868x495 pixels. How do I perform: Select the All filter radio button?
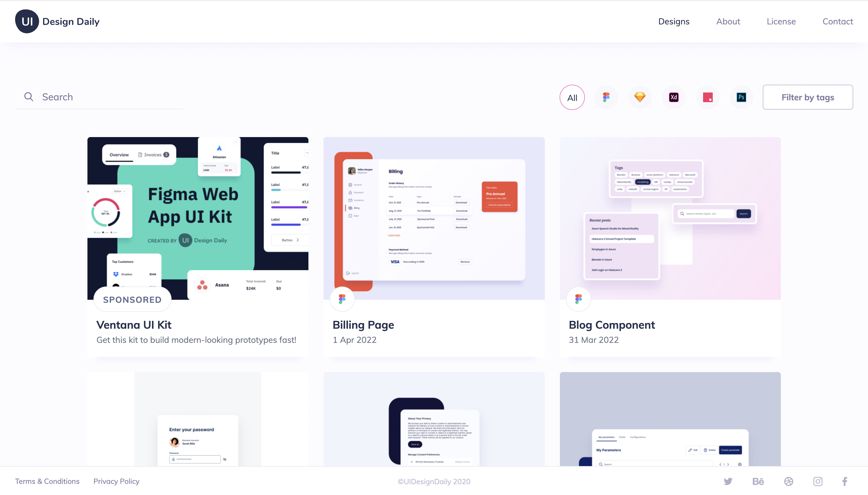[572, 97]
